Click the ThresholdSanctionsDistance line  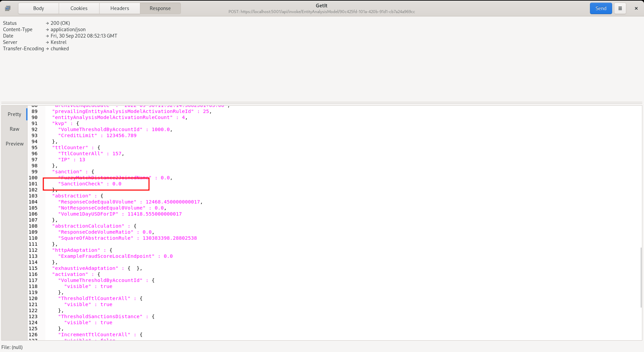tap(106, 316)
